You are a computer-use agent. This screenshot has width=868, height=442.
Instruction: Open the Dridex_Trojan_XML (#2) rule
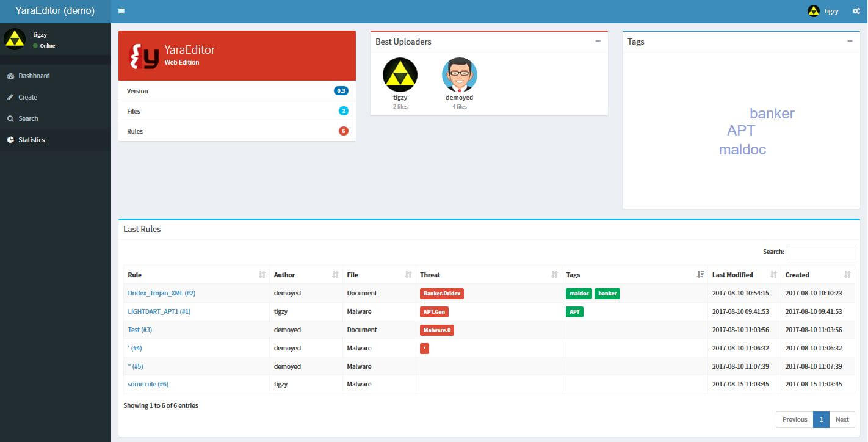(x=161, y=293)
